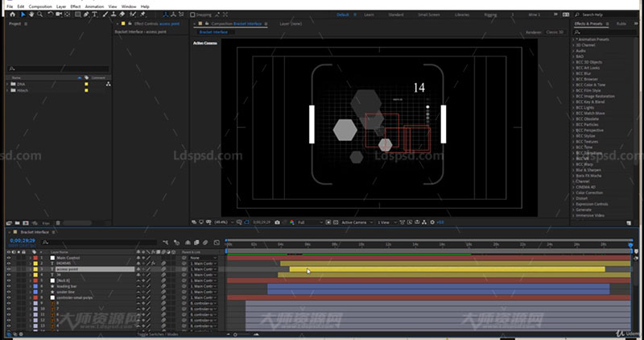Click Create new composition icon in Project panel
644x340 pixels.
(26, 223)
